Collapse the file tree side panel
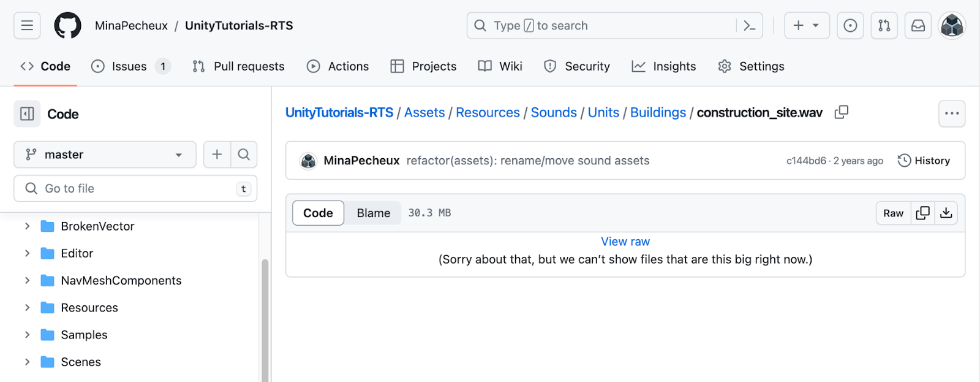This screenshot has height=382, width=980. point(27,114)
